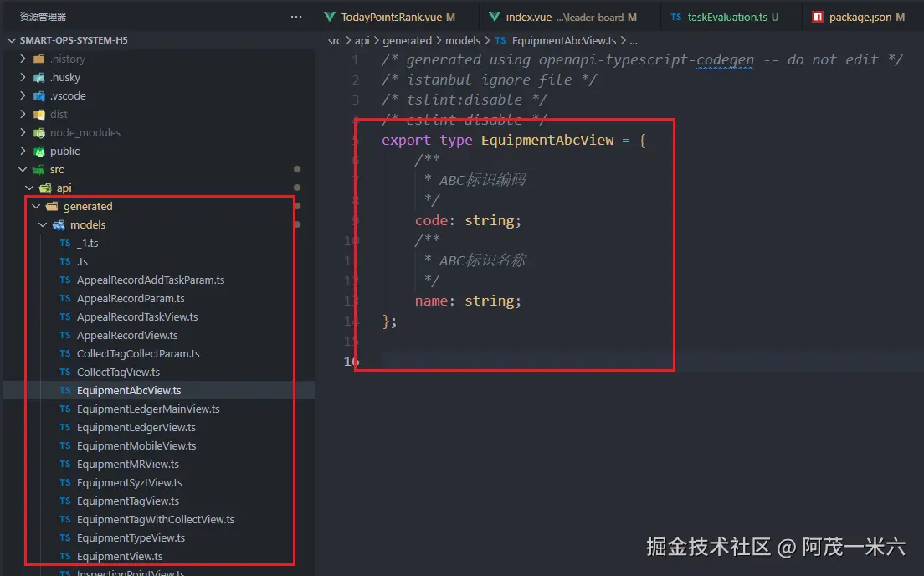Collapse the SMART-OPS-SYSTEM-H5 root section

11,40
